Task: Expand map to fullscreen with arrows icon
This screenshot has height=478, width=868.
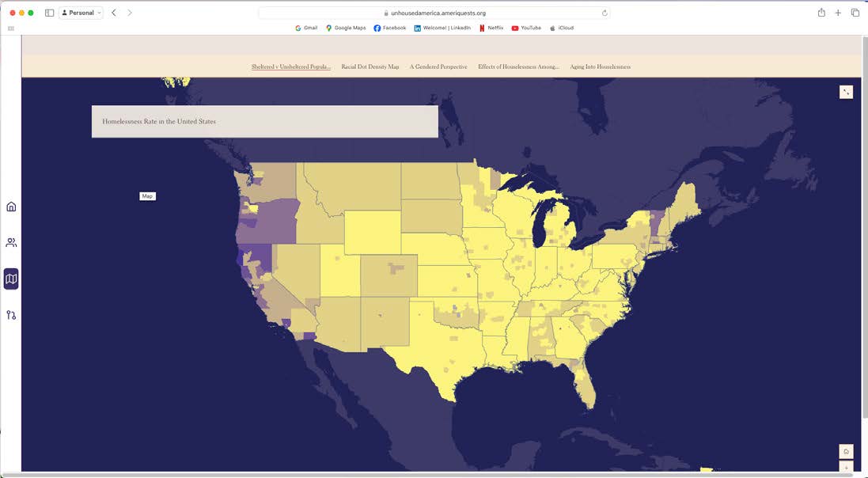Action: tap(846, 92)
